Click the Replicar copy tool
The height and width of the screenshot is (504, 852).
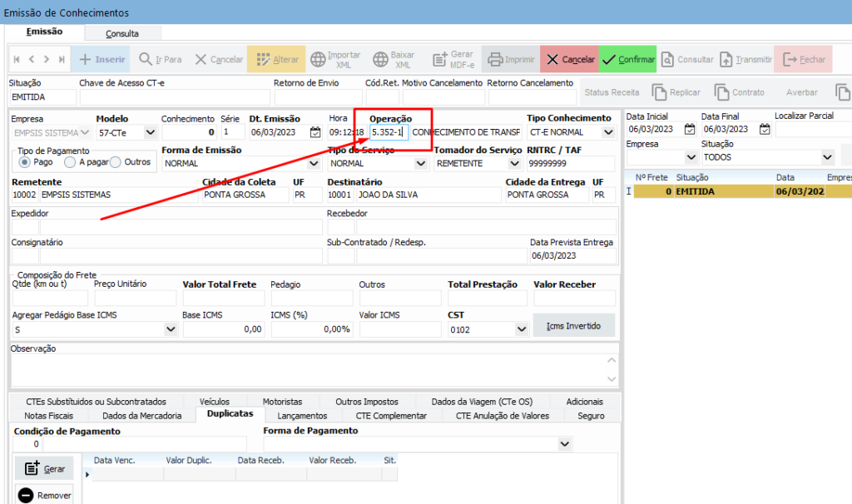click(676, 92)
